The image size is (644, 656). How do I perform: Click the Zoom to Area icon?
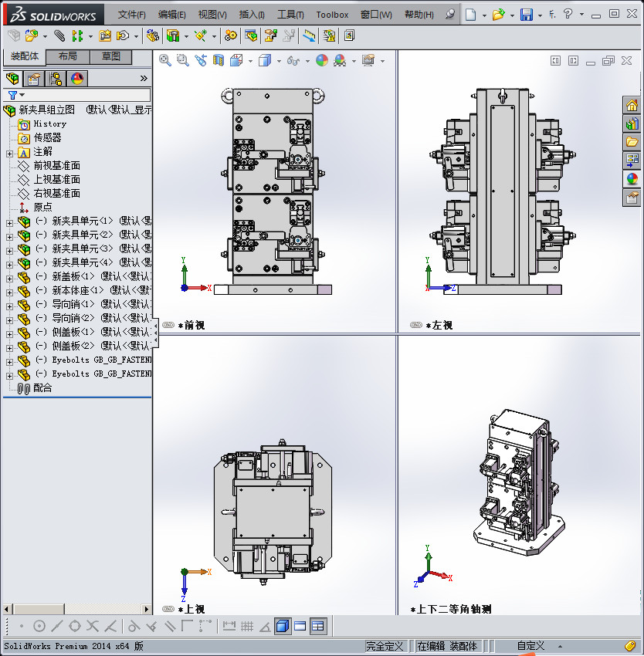(182, 61)
